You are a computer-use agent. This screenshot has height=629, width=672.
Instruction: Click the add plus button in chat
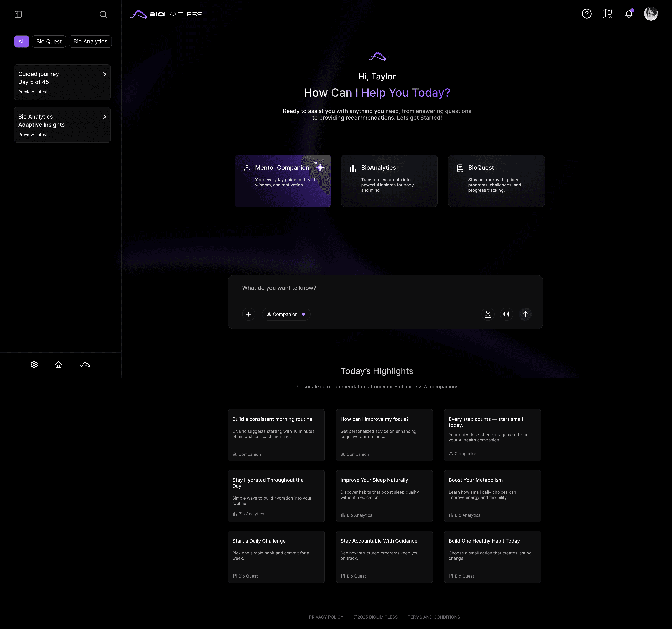click(x=248, y=314)
